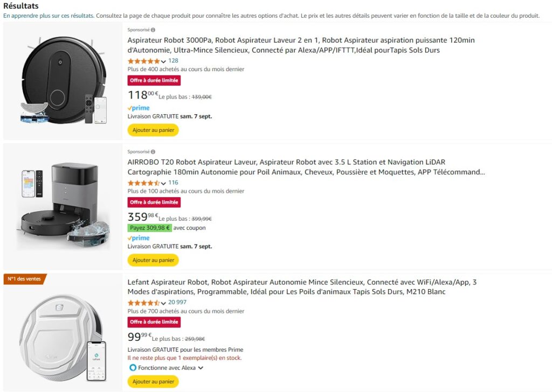Click the Prime logo under the 118,00 € price
The image size is (552, 392).
point(139,108)
